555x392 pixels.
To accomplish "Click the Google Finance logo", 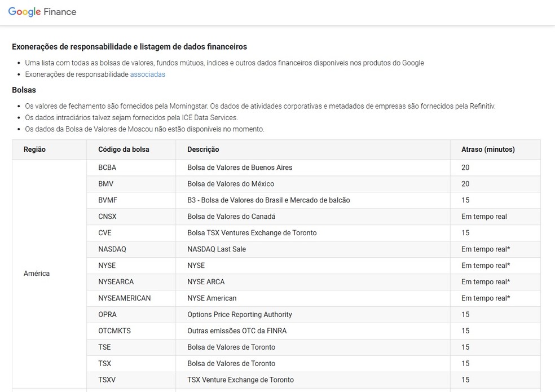I will (42, 12).
